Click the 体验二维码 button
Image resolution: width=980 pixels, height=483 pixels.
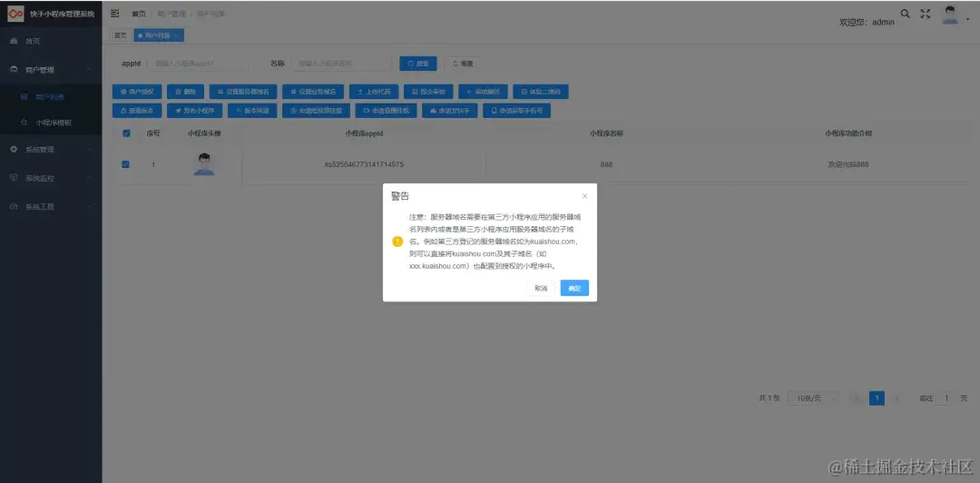(541, 92)
